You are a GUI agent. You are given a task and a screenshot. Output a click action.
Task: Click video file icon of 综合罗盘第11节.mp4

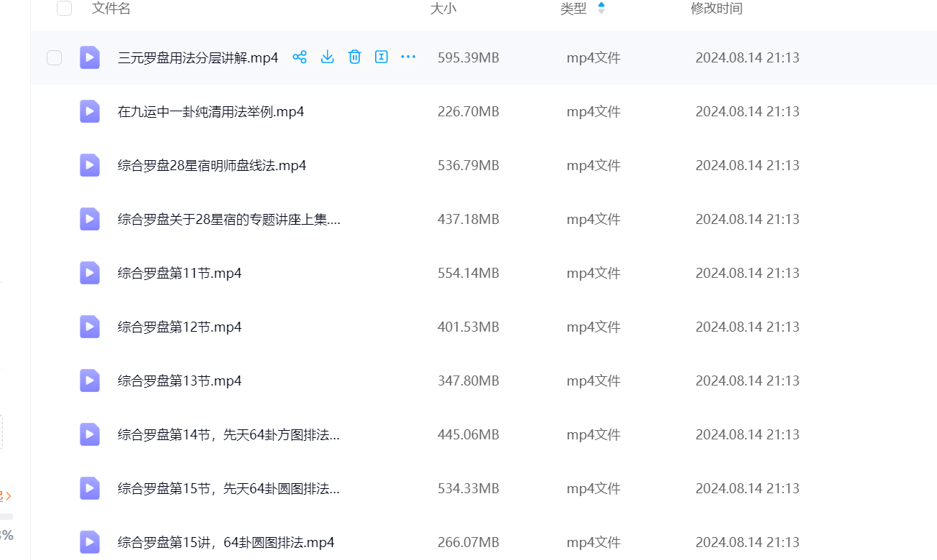coord(90,273)
